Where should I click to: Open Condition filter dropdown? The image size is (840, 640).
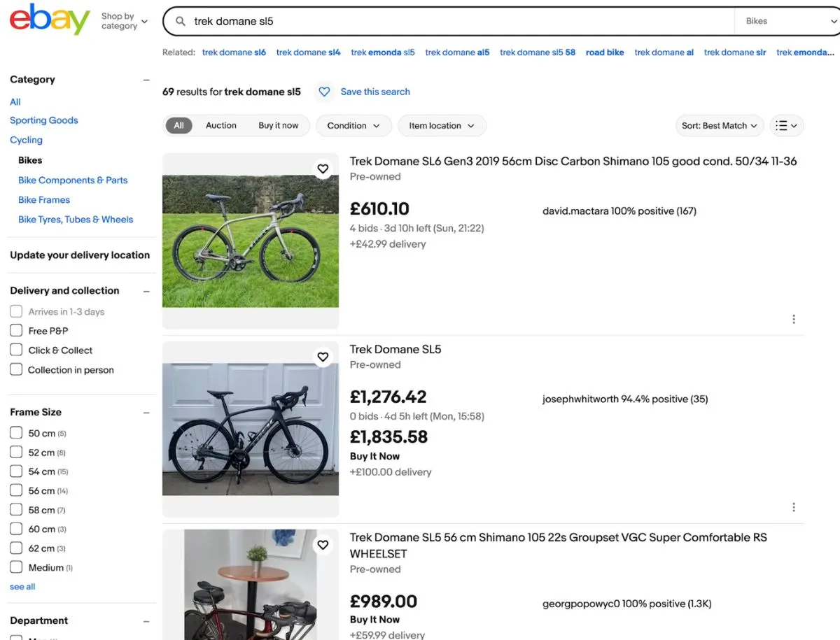click(353, 126)
